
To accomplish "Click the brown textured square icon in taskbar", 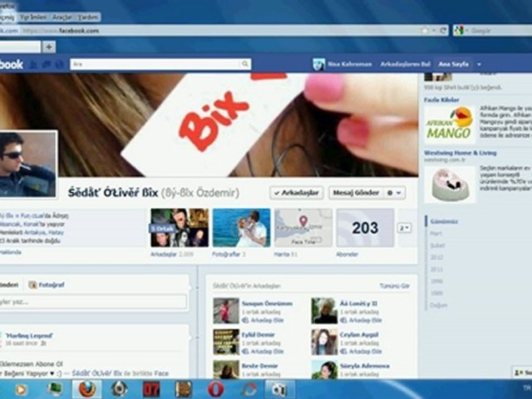I will click(x=183, y=389).
